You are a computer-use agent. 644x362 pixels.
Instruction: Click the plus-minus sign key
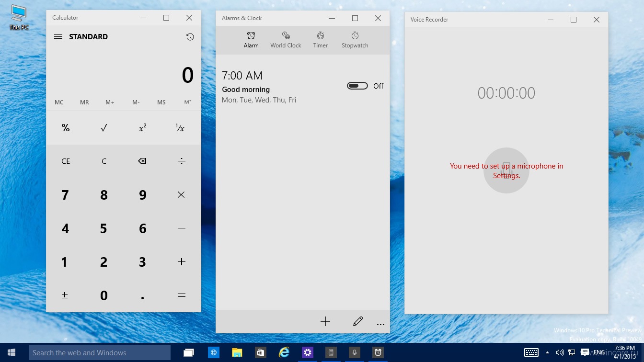tap(65, 295)
